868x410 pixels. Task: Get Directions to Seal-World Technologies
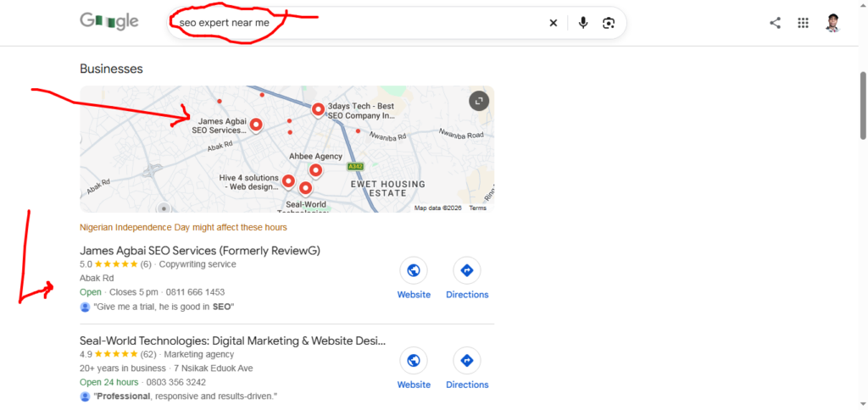tap(467, 368)
